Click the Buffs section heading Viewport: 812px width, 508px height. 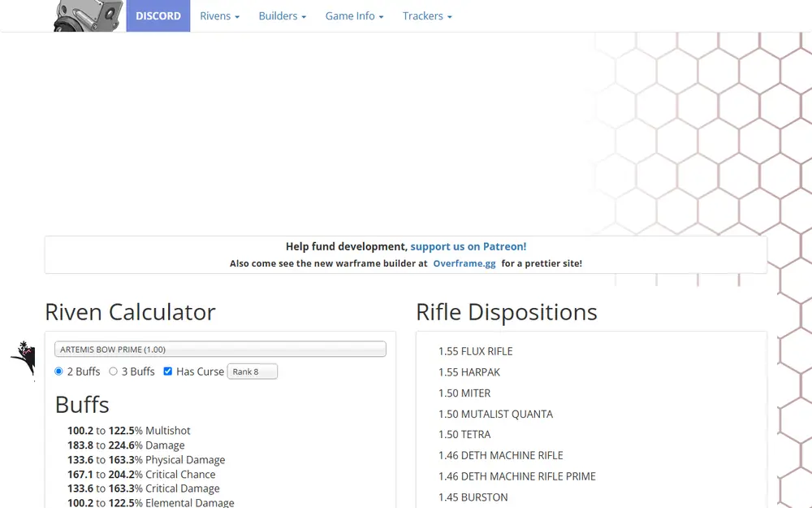82,404
